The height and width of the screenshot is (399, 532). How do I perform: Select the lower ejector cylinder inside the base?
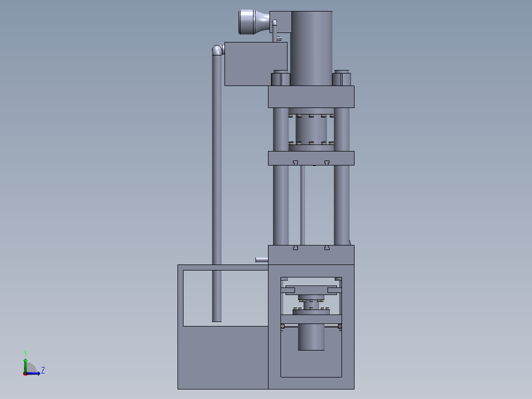311,336
